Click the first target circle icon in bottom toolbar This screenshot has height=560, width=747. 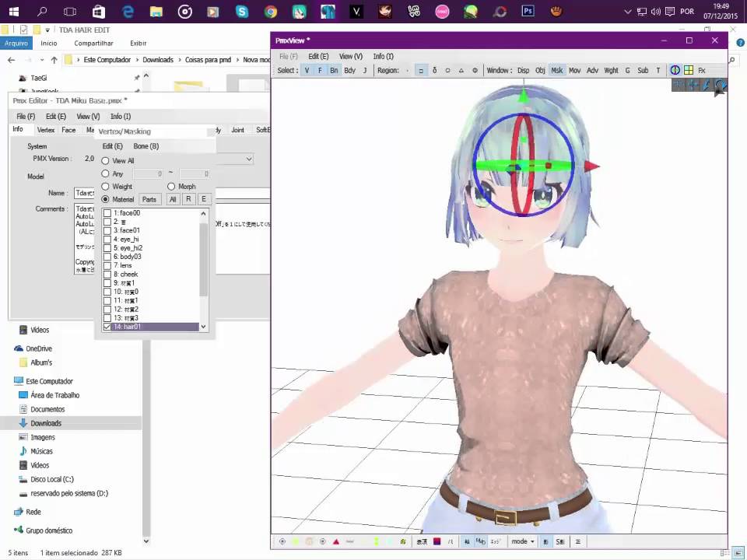282,541
